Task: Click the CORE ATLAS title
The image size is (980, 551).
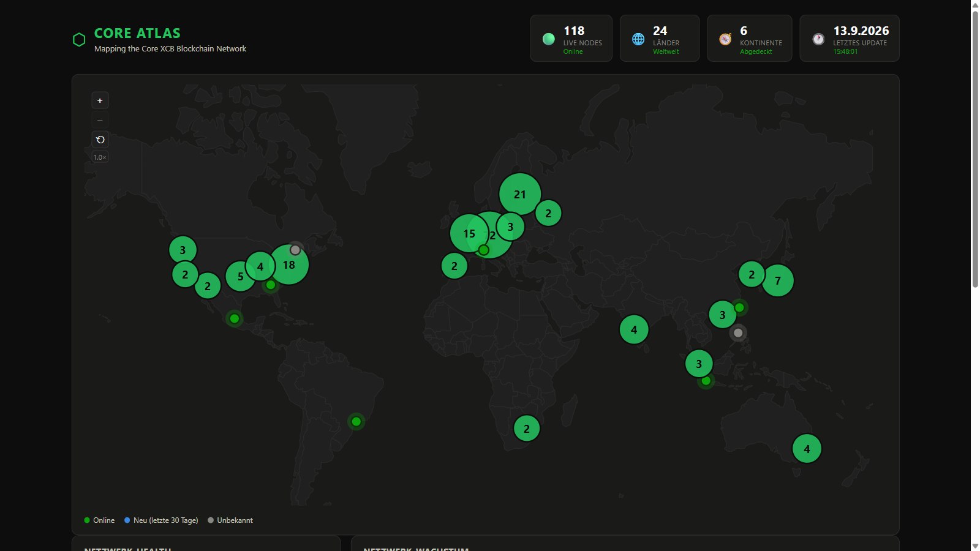Action: pos(137,33)
